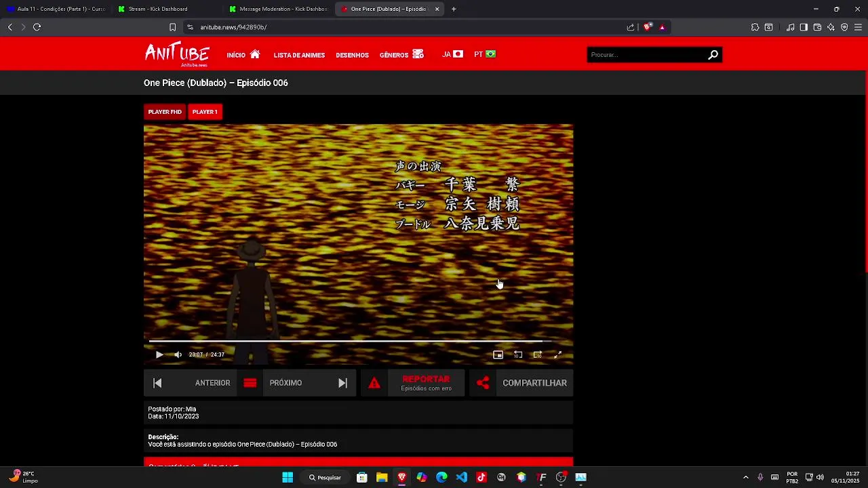
Task: Click the site search magnifier icon
Action: pyautogui.click(x=713, y=55)
